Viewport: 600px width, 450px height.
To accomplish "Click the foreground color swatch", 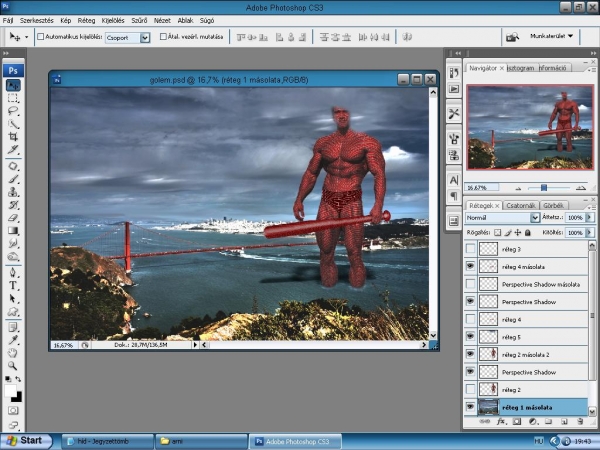I will tap(10, 391).
